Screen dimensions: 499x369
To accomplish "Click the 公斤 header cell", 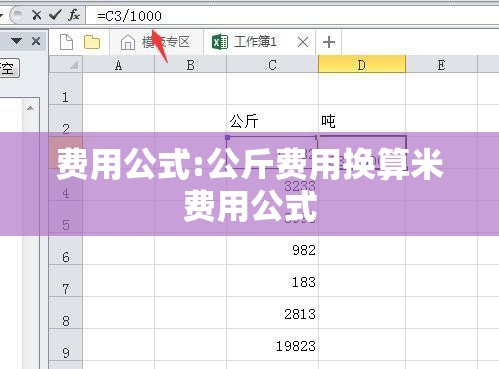I will 272,120.
